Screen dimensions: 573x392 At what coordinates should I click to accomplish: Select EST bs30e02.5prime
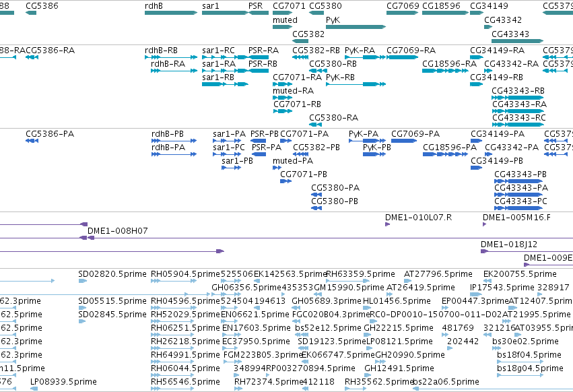coord(525,341)
